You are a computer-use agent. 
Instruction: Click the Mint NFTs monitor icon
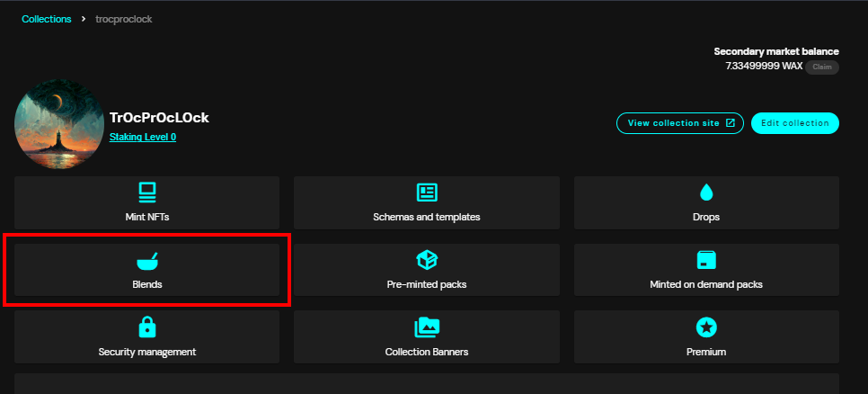pos(146,193)
